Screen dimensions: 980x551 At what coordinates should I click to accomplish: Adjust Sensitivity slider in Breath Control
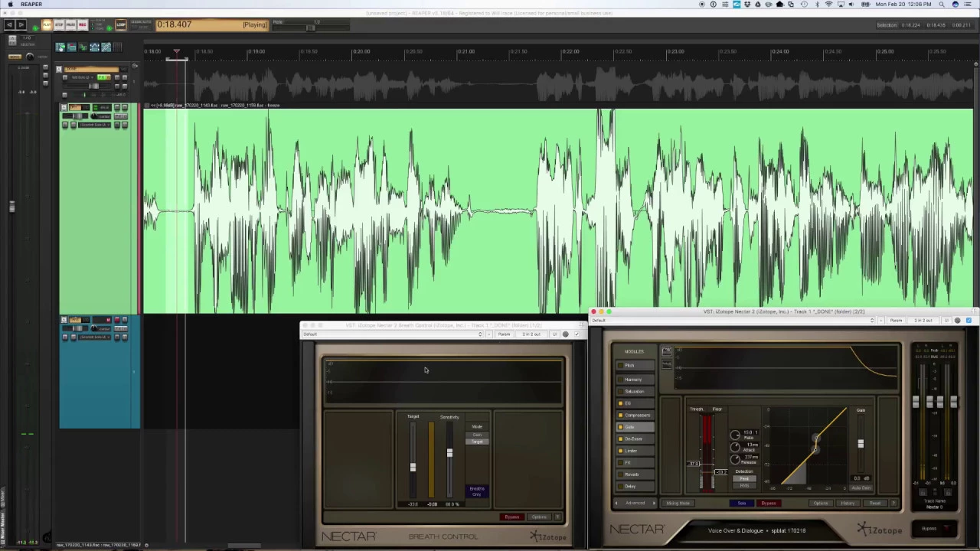coord(449,452)
